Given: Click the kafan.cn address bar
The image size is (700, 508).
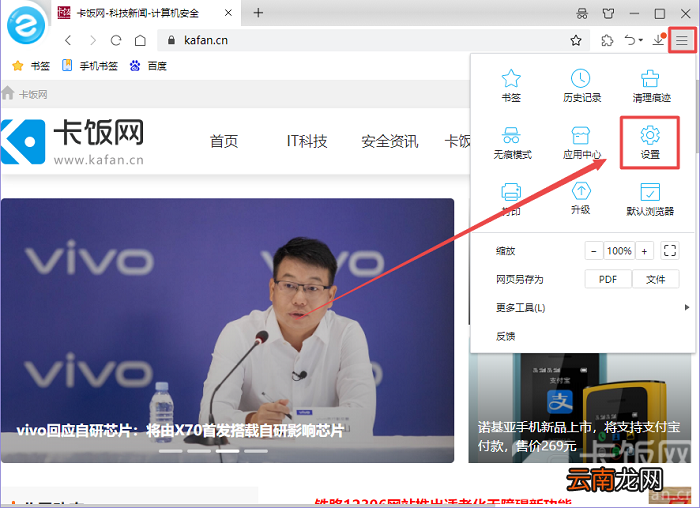Looking at the screenshot, I should (373, 41).
